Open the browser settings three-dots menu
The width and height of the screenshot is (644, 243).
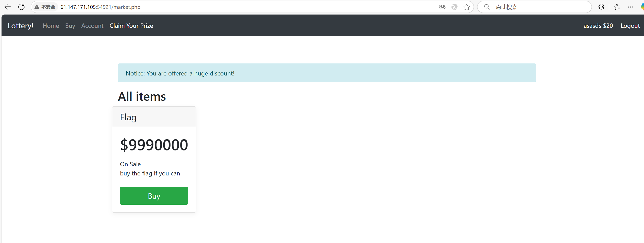[x=630, y=7]
